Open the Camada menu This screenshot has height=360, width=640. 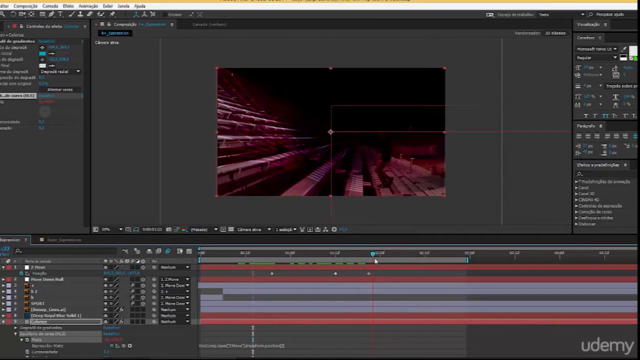click(50, 6)
